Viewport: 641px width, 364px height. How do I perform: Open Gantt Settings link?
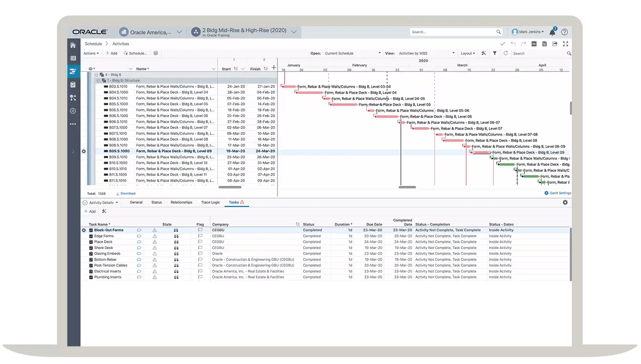(x=558, y=193)
